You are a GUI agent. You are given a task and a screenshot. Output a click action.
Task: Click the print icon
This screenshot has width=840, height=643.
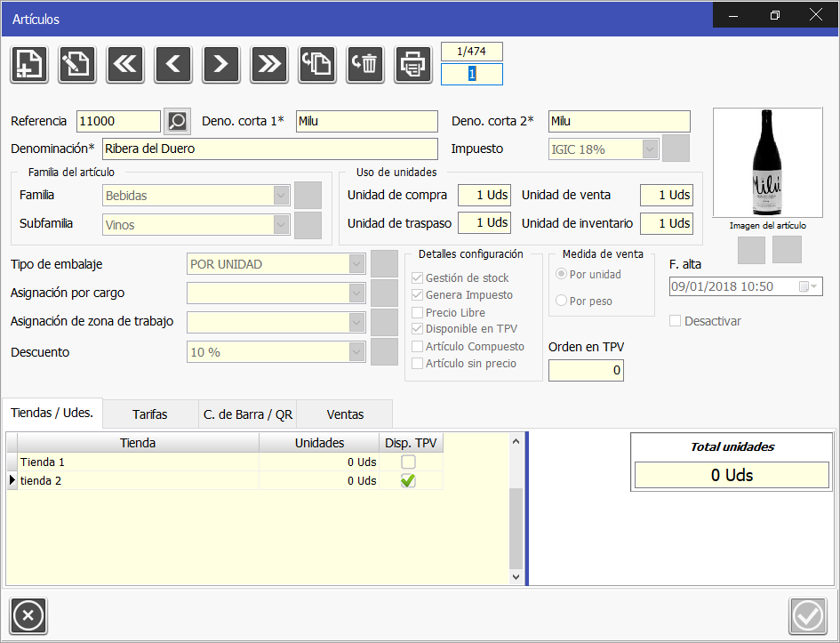point(413,64)
